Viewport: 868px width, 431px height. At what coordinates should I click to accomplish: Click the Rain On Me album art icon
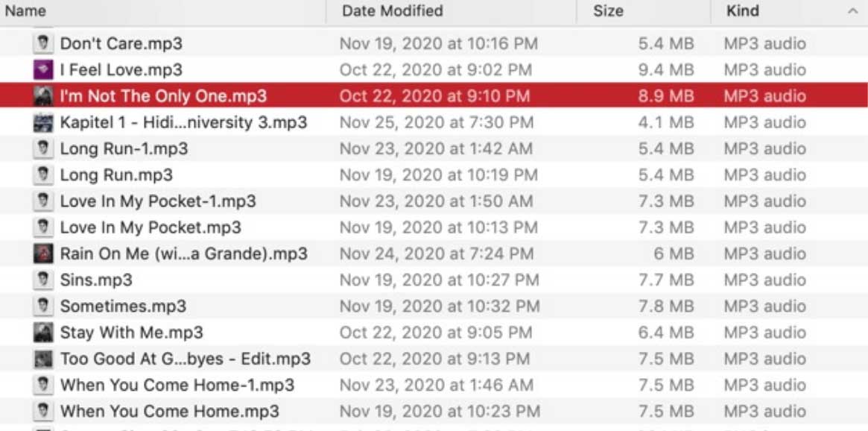pyautogui.click(x=43, y=254)
